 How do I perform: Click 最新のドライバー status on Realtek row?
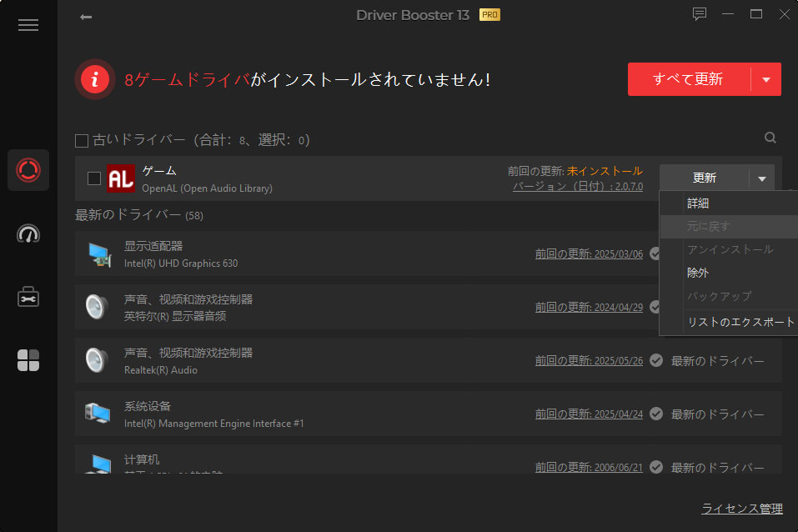coord(718,361)
